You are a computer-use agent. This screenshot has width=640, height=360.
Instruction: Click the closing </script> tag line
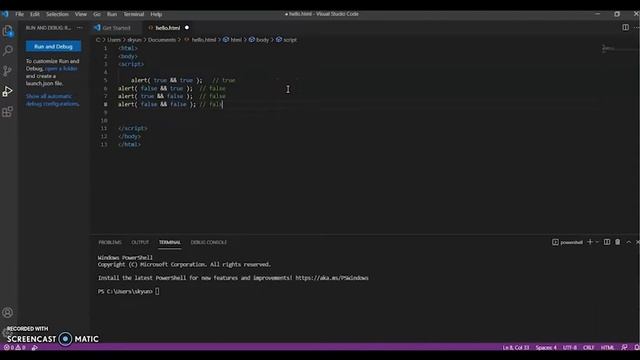tap(133, 128)
